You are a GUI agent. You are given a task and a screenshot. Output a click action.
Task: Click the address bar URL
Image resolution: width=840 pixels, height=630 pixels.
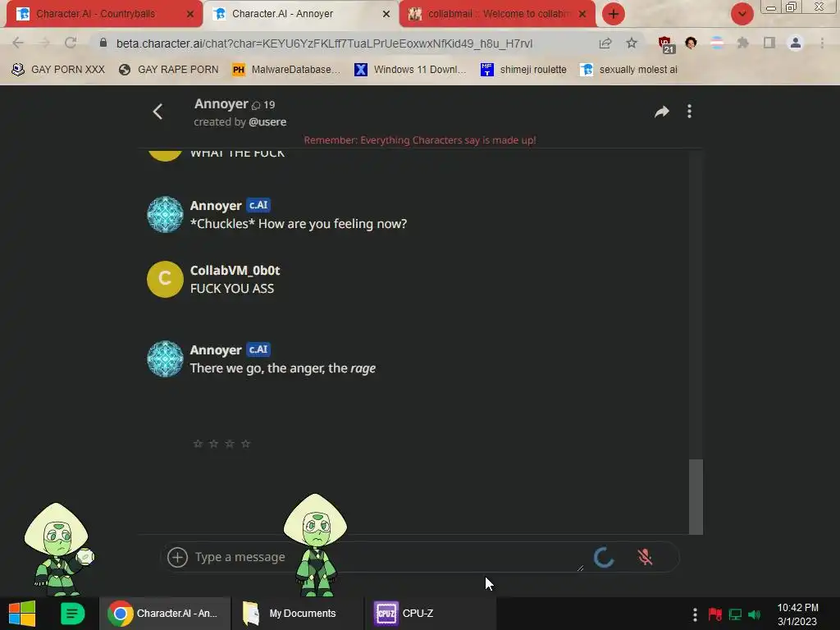pos(325,43)
